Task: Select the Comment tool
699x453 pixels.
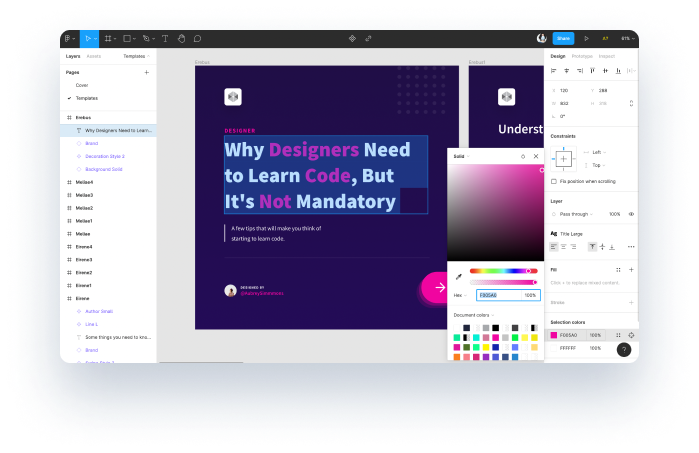Action: (x=197, y=38)
